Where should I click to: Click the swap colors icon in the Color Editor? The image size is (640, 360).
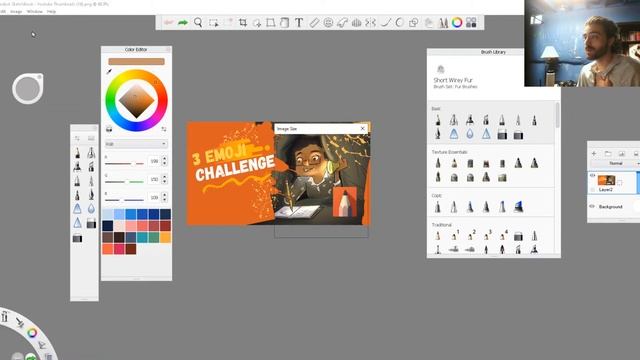pos(164,129)
